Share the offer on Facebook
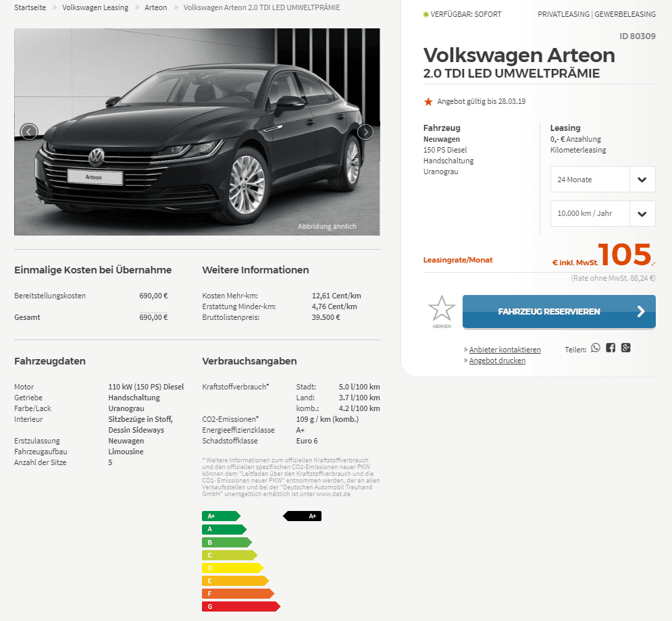 [611, 348]
